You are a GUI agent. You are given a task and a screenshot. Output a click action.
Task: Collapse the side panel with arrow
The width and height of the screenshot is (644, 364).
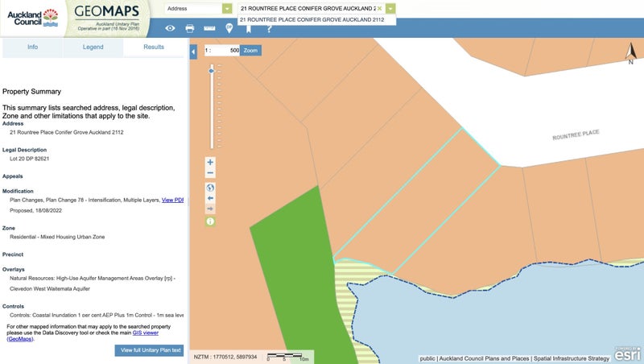[x=193, y=52]
